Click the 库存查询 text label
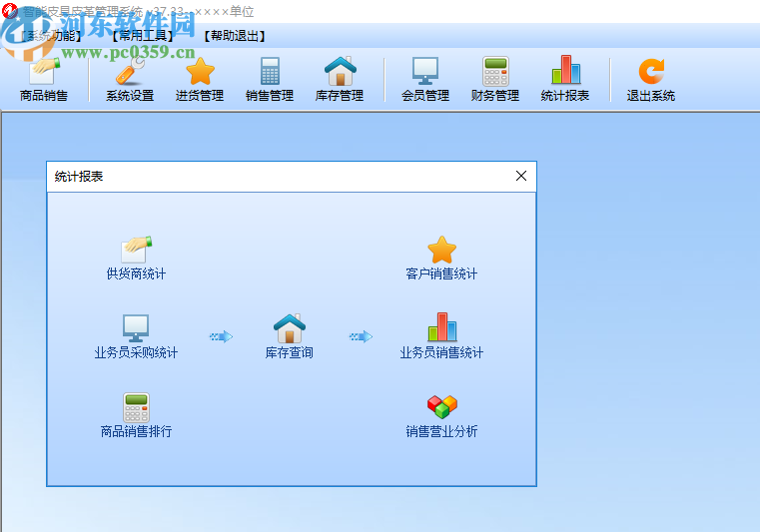Viewport: 760px width, 532px height. 290,352
